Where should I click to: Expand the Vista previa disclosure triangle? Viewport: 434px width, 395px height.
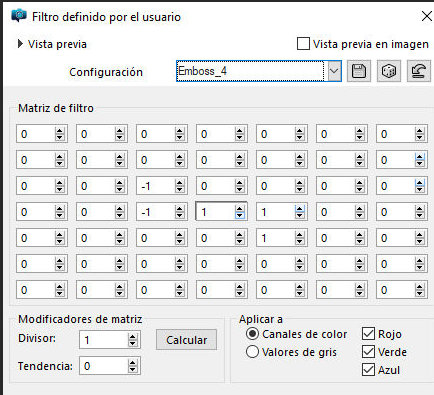(x=20, y=44)
